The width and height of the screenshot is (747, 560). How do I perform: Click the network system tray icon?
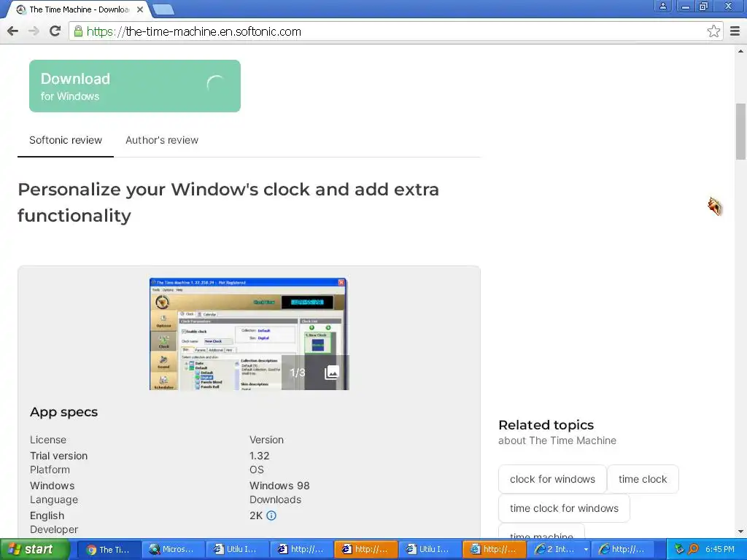pos(679,550)
